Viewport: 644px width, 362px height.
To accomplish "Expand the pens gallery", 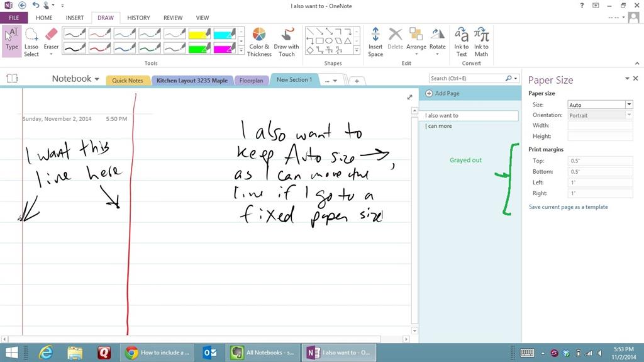I will tap(241, 50).
